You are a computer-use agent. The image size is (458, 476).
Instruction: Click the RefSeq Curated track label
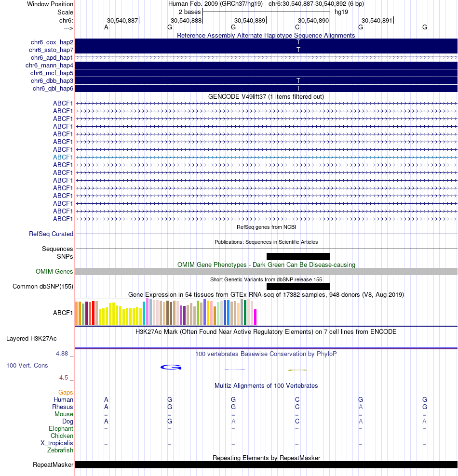[51, 234]
